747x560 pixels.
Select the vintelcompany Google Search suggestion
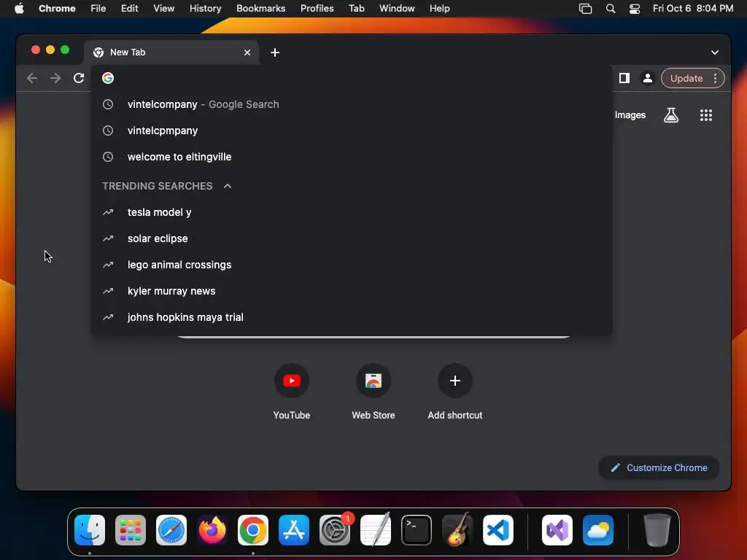pos(352,104)
